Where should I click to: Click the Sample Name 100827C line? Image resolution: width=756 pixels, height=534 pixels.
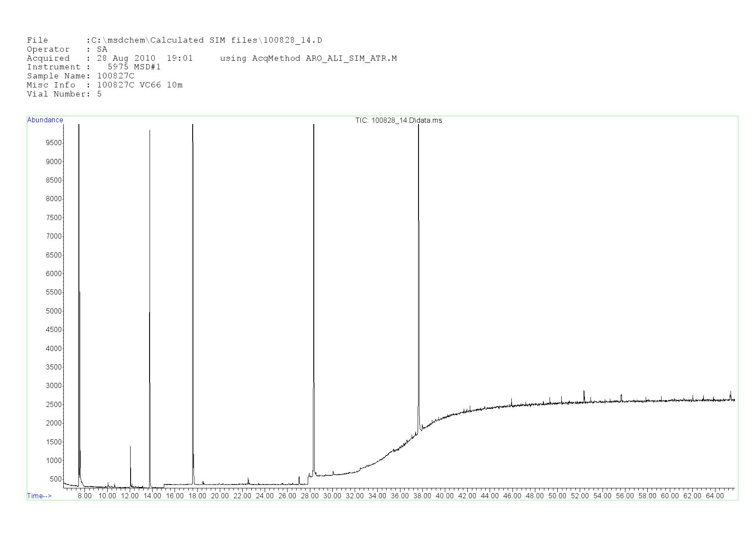point(81,76)
